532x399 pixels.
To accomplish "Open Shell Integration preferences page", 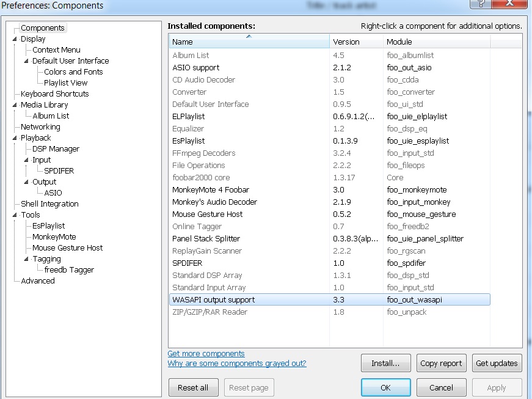I will 49,204.
